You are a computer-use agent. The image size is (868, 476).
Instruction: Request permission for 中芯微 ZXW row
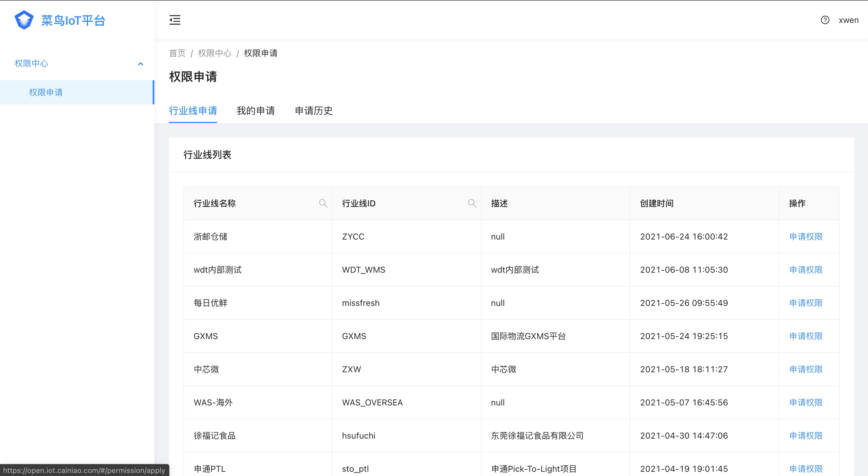[806, 369]
